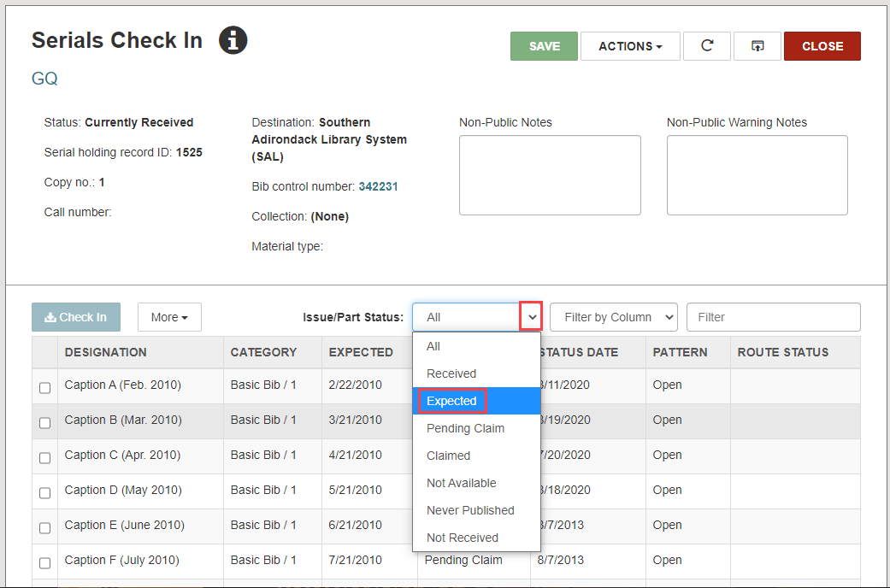Screen dimensions: 890x588
Task: Click inside the Filter text field
Action: click(773, 316)
